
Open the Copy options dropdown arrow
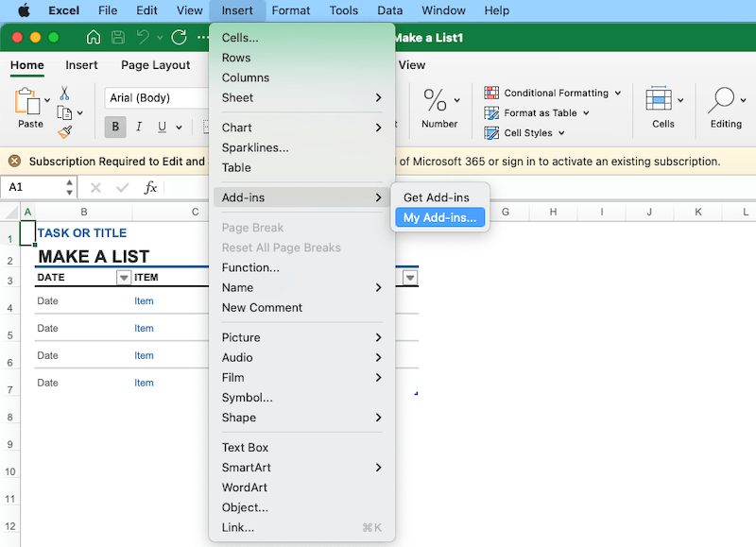tap(80, 112)
